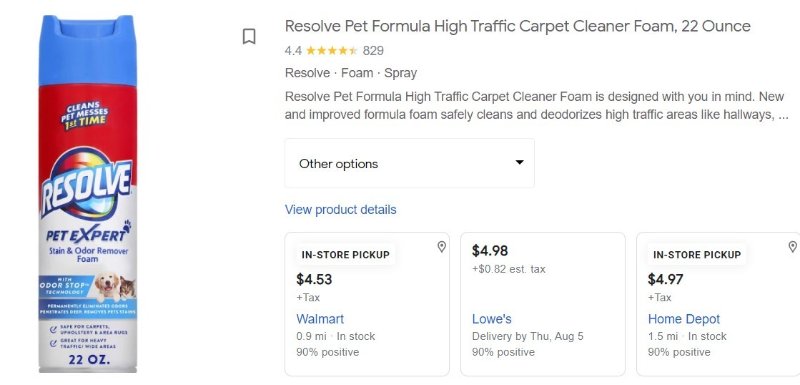Click Walmart 90% positive rating text
This screenshot has width=800, height=385.
tap(328, 352)
